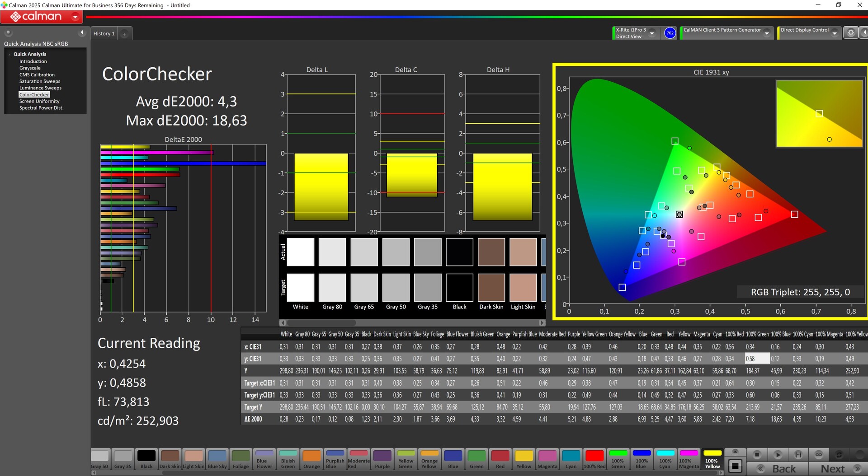The height and width of the screenshot is (476, 868).
Task: Switch to the History 1 tab
Action: tap(104, 34)
